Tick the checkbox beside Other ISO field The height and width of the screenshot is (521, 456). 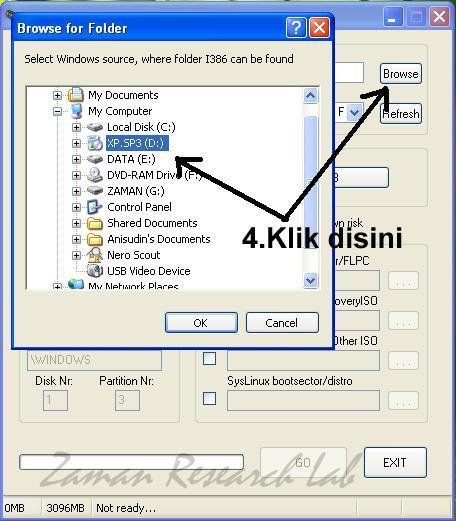(x=209, y=359)
